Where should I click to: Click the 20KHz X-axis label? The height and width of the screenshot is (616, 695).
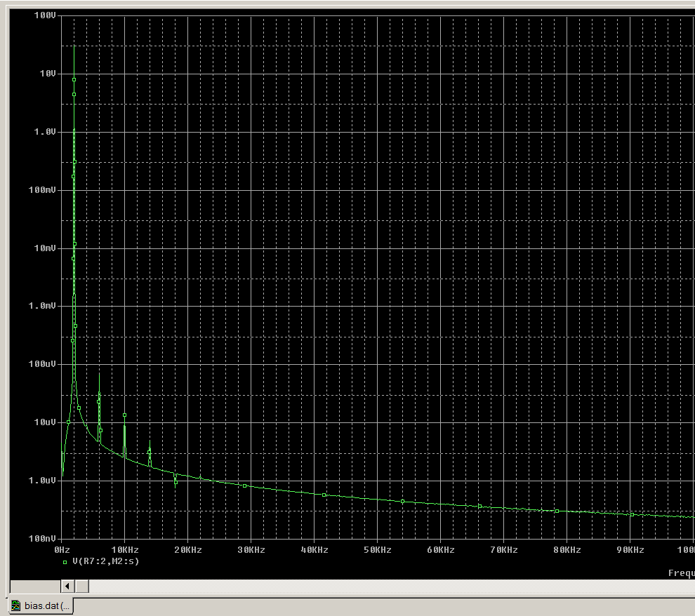[188, 550]
